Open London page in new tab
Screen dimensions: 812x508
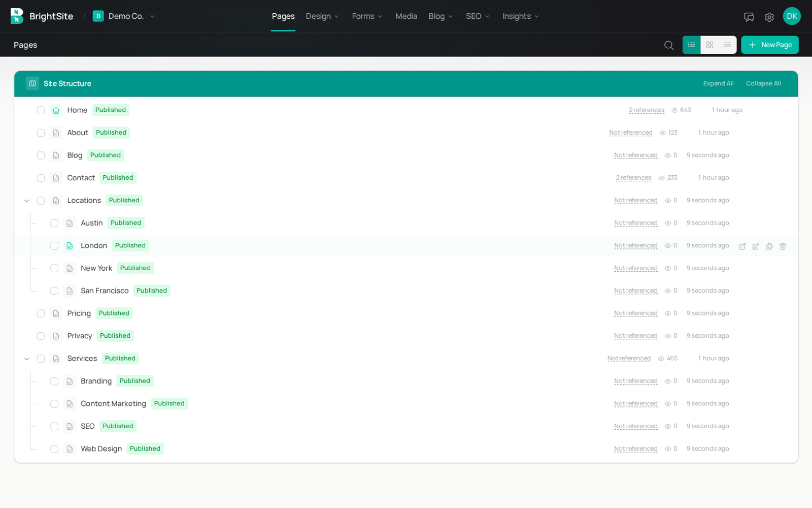742,246
